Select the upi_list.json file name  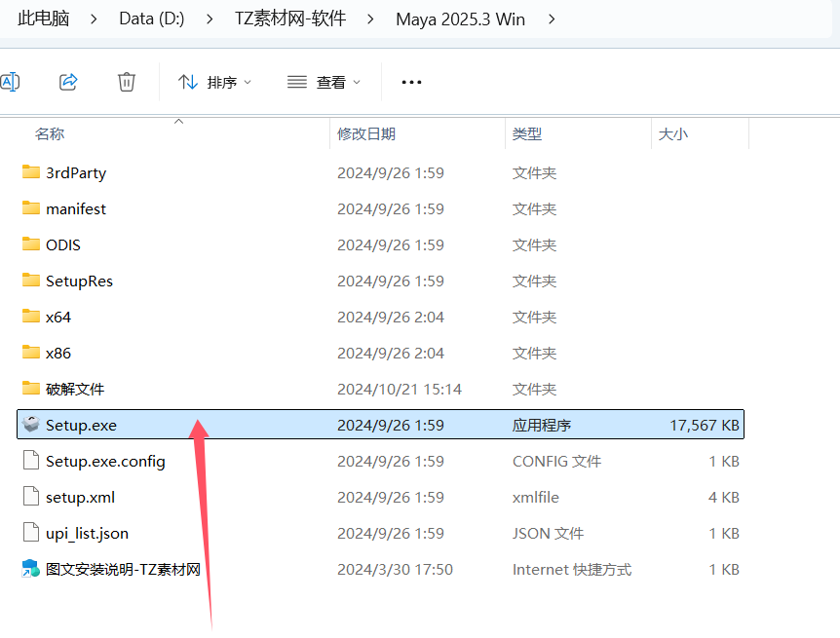tap(88, 534)
